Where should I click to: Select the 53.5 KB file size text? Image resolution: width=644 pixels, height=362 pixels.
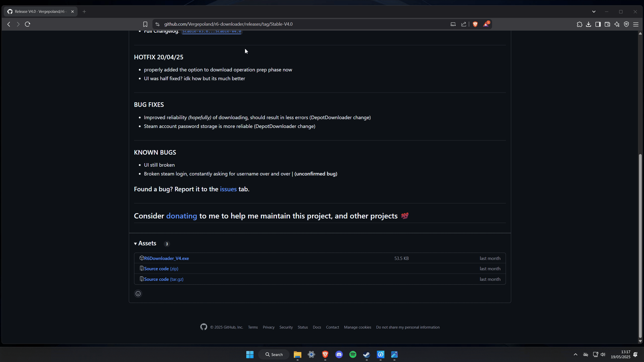(x=401, y=258)
